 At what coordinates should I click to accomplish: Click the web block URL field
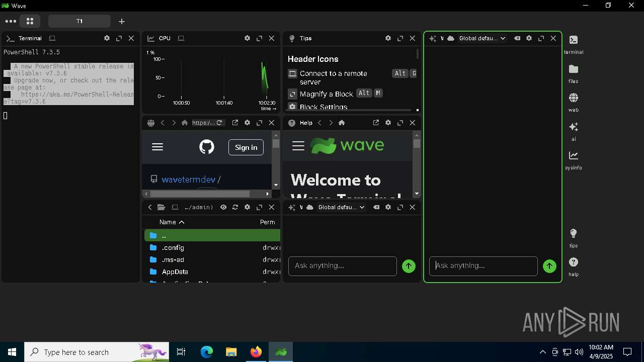tap(203, 123)
